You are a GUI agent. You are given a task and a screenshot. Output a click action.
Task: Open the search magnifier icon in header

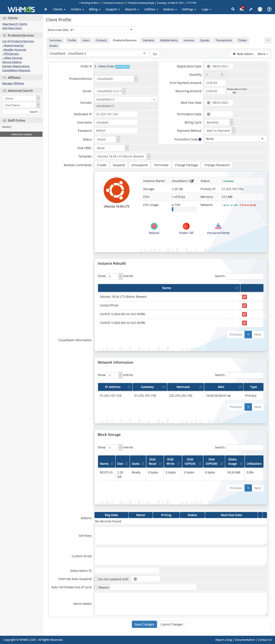[x=233, y=9]
